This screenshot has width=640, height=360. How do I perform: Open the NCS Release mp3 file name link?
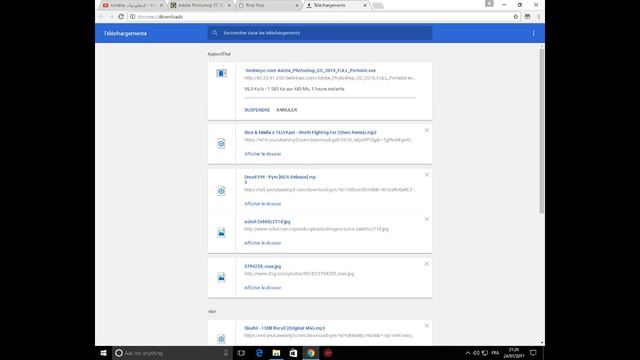[280, 179]
